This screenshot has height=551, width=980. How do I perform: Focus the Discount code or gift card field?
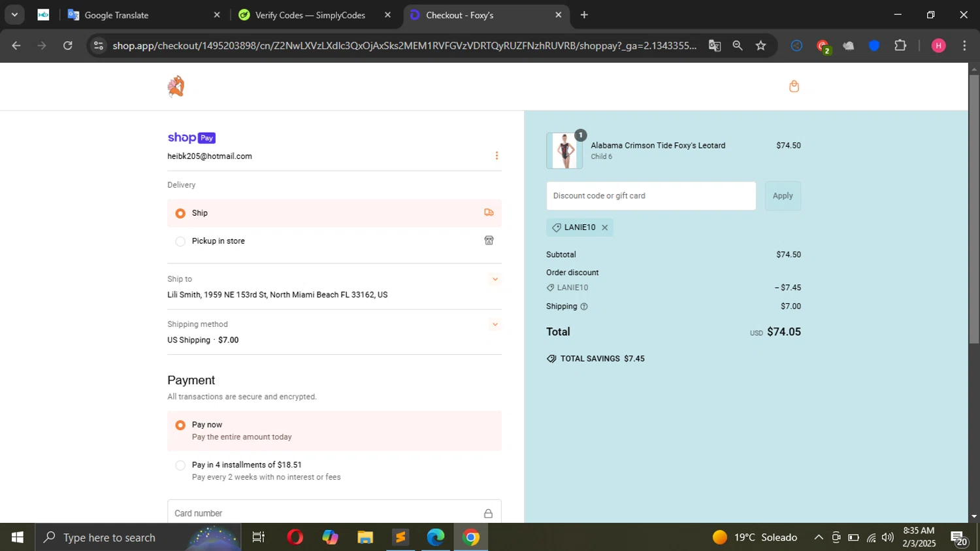651,196
